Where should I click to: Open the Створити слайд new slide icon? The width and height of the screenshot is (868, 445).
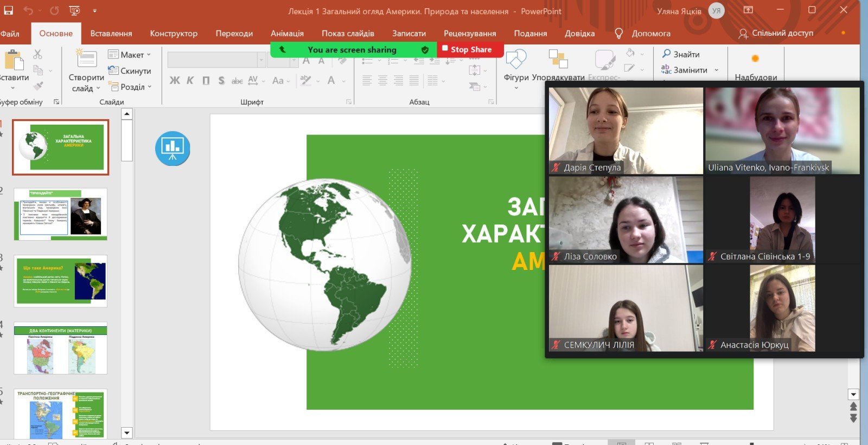[x=86, y=59]
